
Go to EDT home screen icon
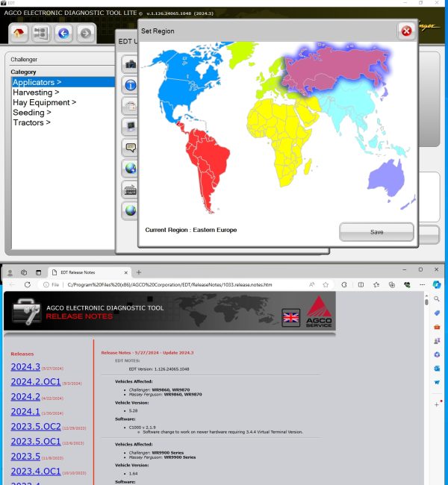click(x=19, y=33)
